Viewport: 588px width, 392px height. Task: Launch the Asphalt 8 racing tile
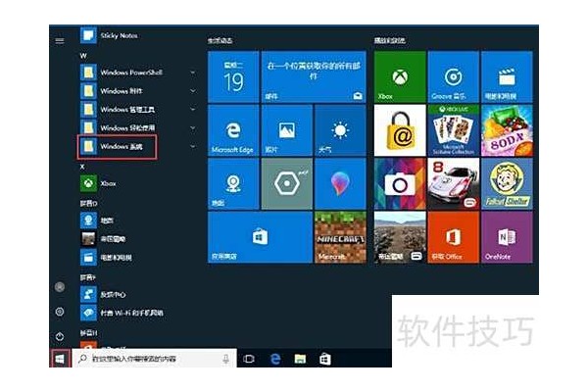click(454, 184)
